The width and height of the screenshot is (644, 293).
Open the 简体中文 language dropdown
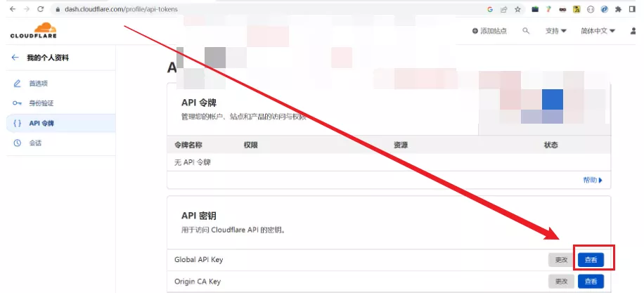click(x=598, y=31)
